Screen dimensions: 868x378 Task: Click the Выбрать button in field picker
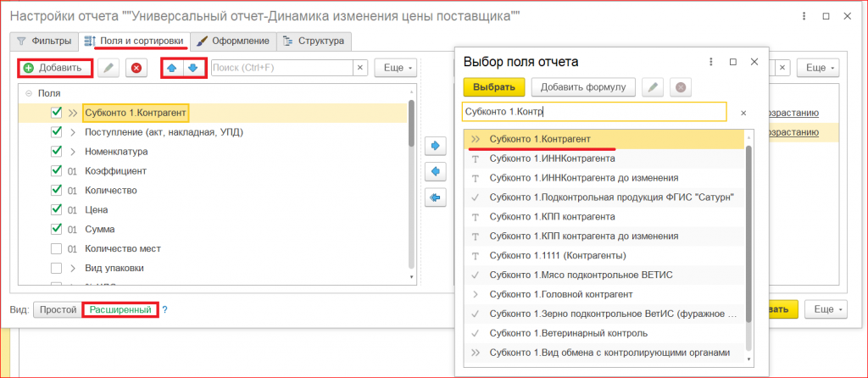click(x=494, y=87)
